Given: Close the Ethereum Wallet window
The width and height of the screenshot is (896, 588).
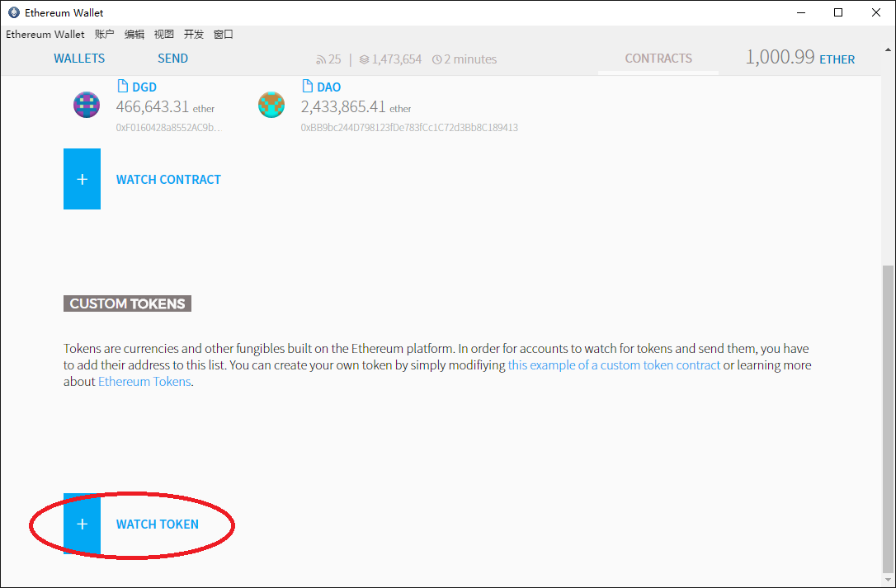Looking at the screenshot, I should click(875, 12).
